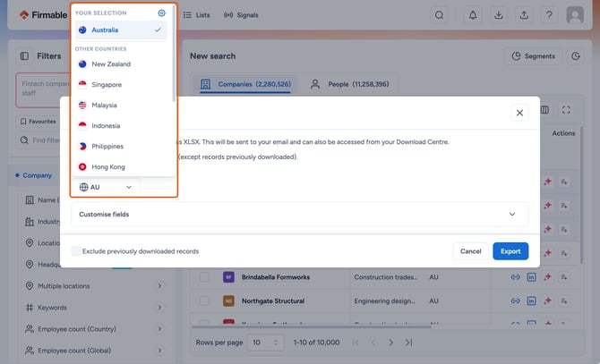Collapse the Filters panel icon
This screenshot has height=364, width=600.
pyautogui.click(x=24, y=56)
